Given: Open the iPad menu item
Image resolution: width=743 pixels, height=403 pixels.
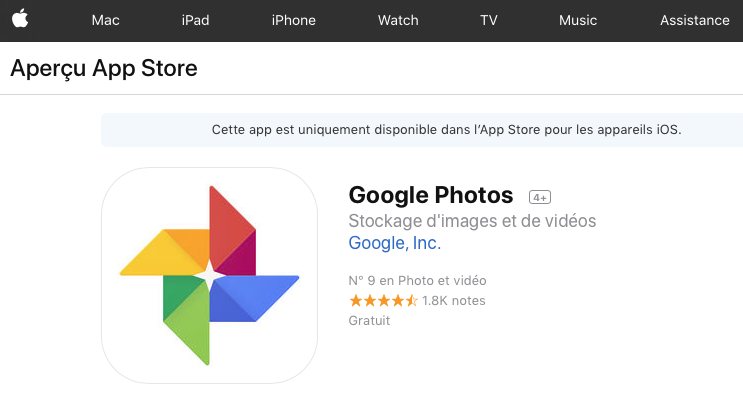Looking at the screenshot, I should click(x=195, y=20).
